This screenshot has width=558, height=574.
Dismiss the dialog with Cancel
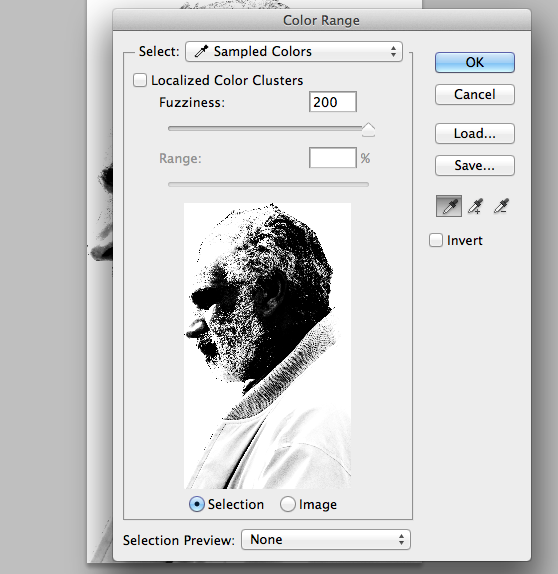(475, 94)
